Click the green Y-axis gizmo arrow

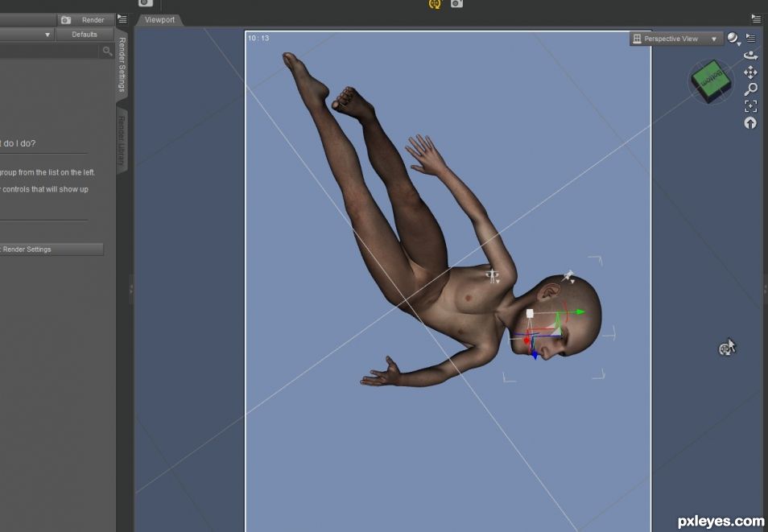580,311
